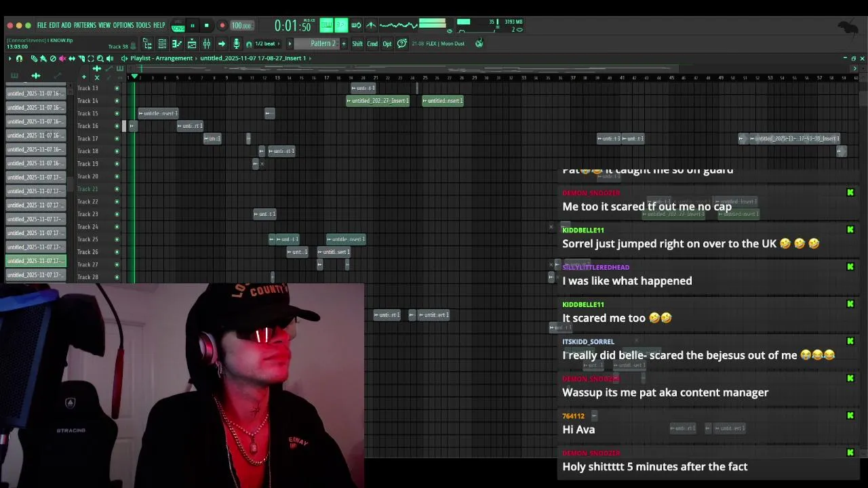Screen dimensions: 868x488
Task: Open the EDIT menu
Action: tap(54, 25)
